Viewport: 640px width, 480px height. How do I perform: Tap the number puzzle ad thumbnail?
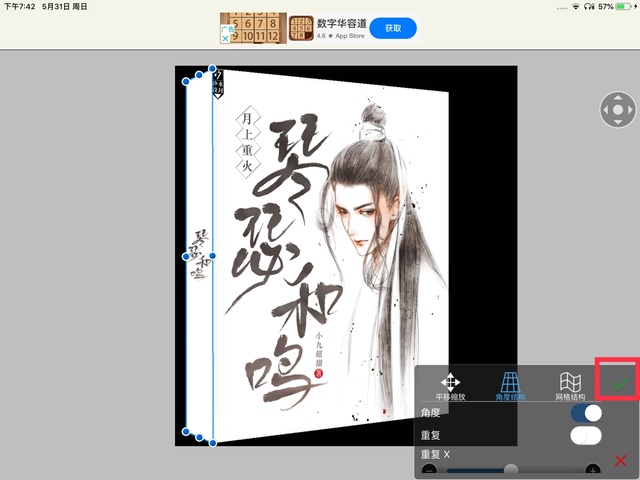(x=252, y=28)
